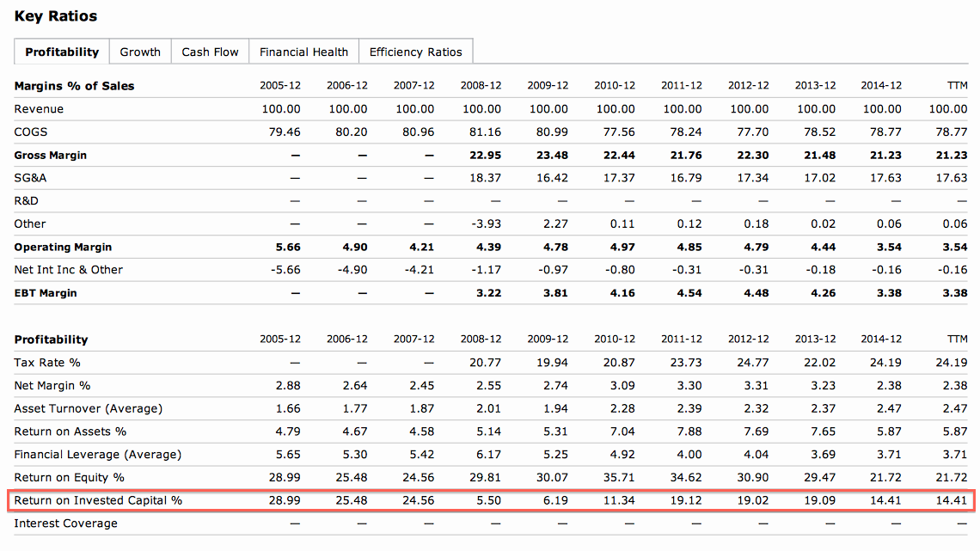The image size is (980, 551).
Task: Click the Net Int Inc & Other label
Action: click(69, 270)
